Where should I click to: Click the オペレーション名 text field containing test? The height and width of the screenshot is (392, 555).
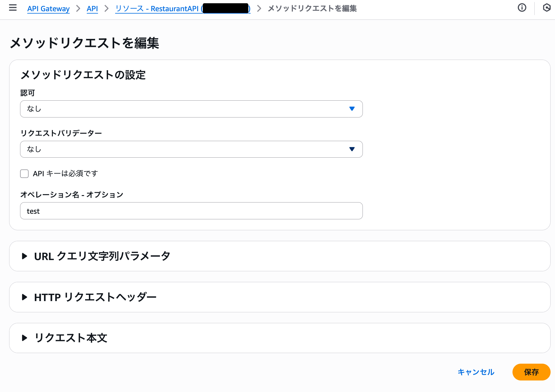coord(191,211)
